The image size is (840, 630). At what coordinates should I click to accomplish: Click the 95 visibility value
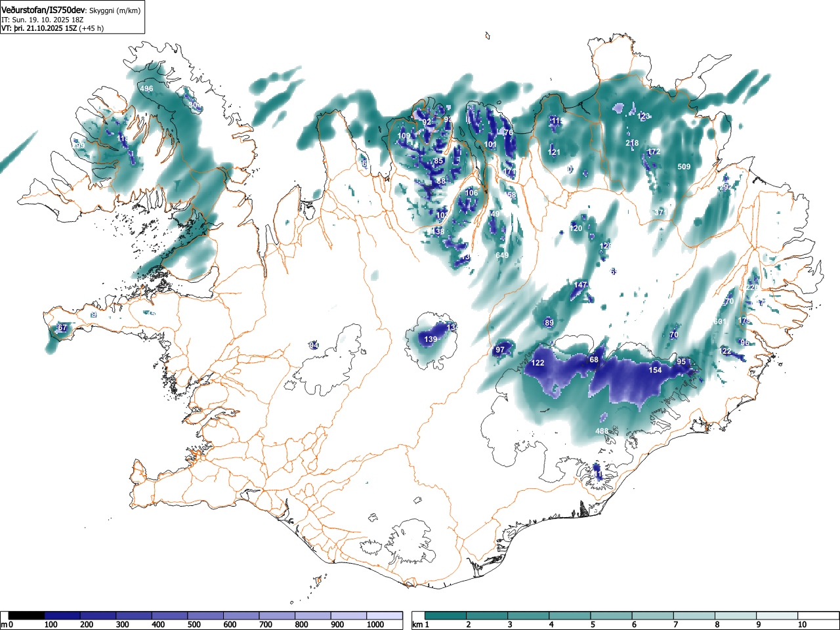tap(681, 362)
